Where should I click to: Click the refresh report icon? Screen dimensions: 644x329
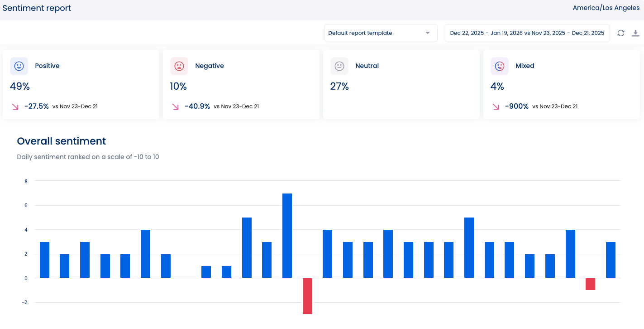(621, 33)
